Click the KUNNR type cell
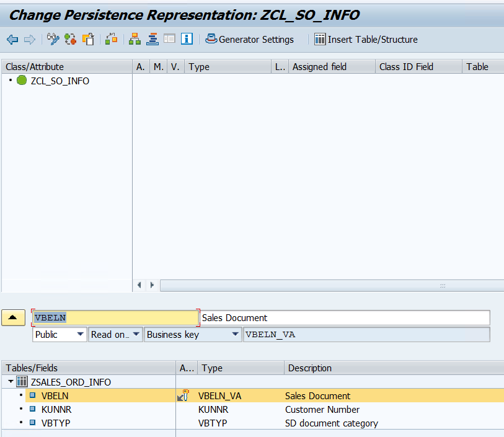The width and height of the screenshot is (504, 437). [213, 409]
